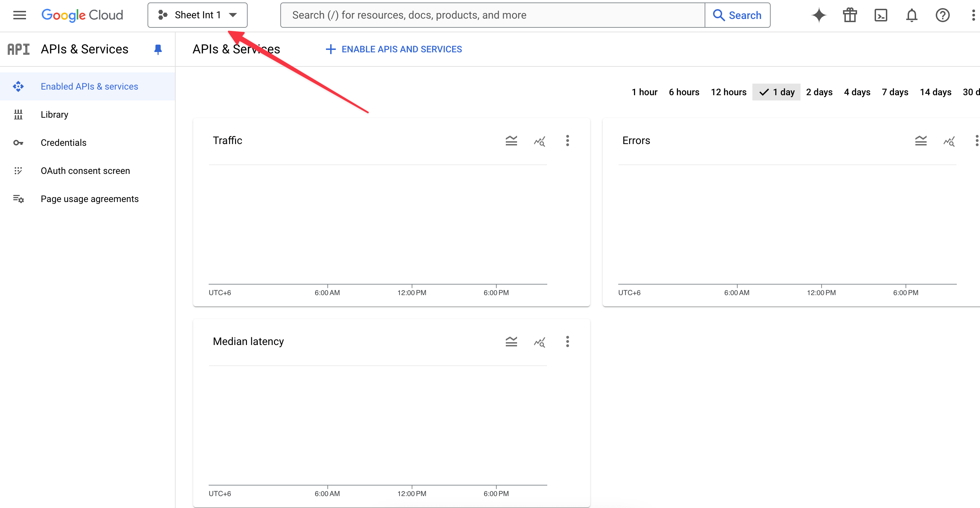Image resolution: width=980 pixels, height=508 pixels.
Task: Select the 7 days time range
Action: tap(895, 92)
